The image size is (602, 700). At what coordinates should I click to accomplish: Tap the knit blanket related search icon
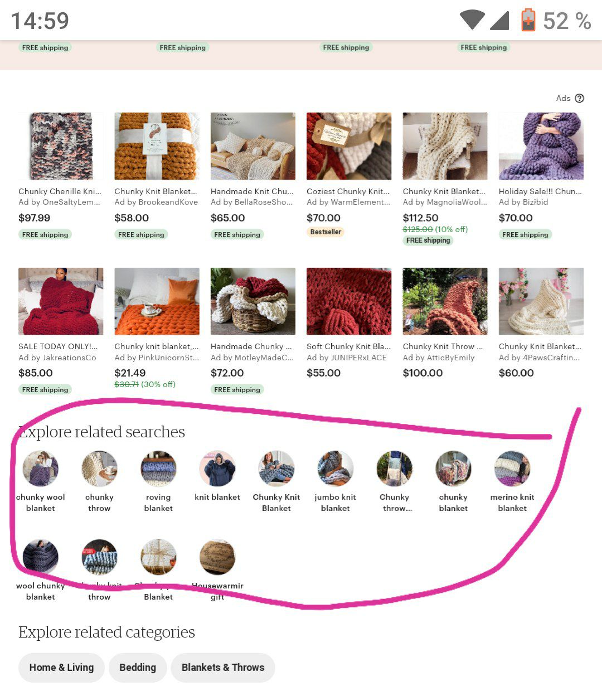tap(217, 469)
